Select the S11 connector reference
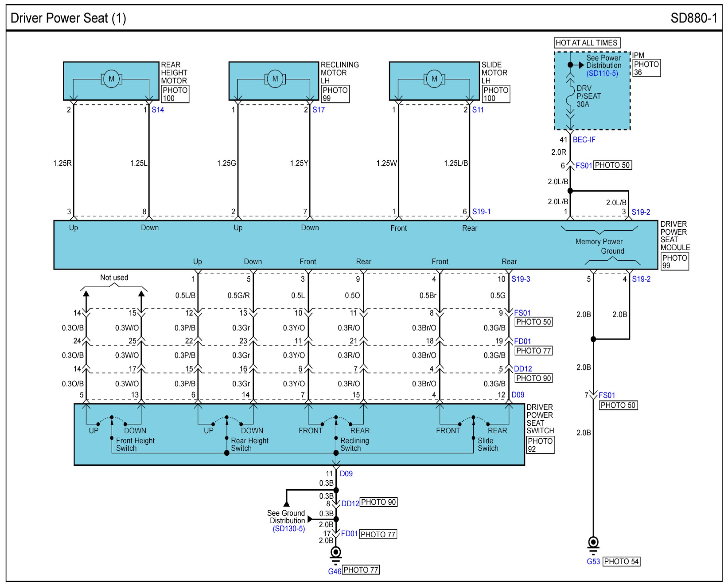Viewport: 728px width, 587px height. coord(478,110)
